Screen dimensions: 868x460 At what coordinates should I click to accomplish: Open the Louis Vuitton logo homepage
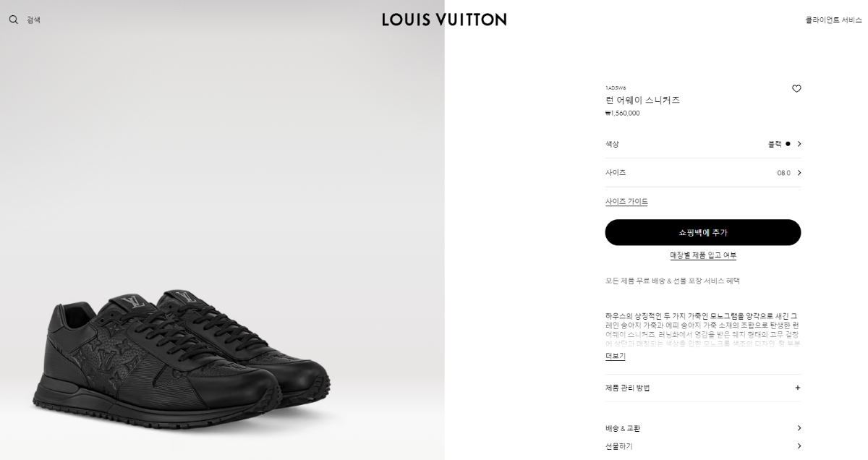pos(444,20)
